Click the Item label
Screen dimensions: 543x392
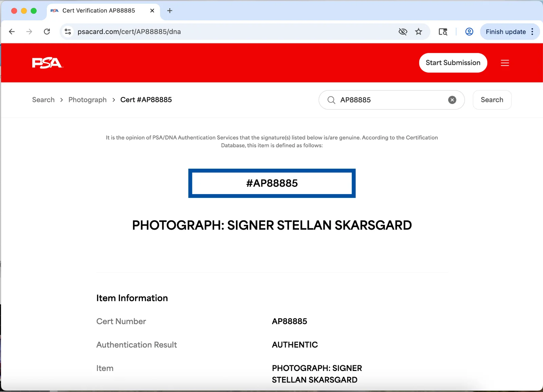click(x=105, y=368)
